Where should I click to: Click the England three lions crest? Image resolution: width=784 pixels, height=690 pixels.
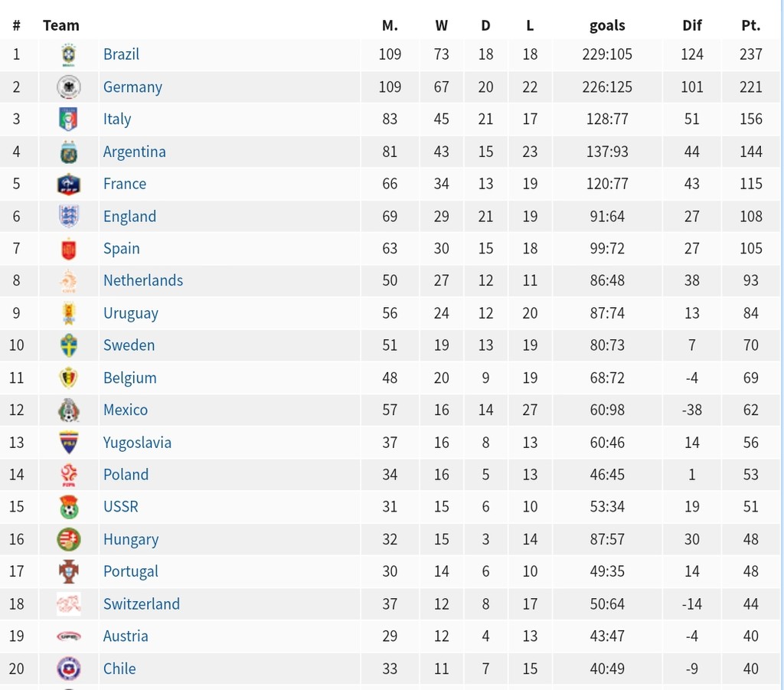[x=68, y=216]
